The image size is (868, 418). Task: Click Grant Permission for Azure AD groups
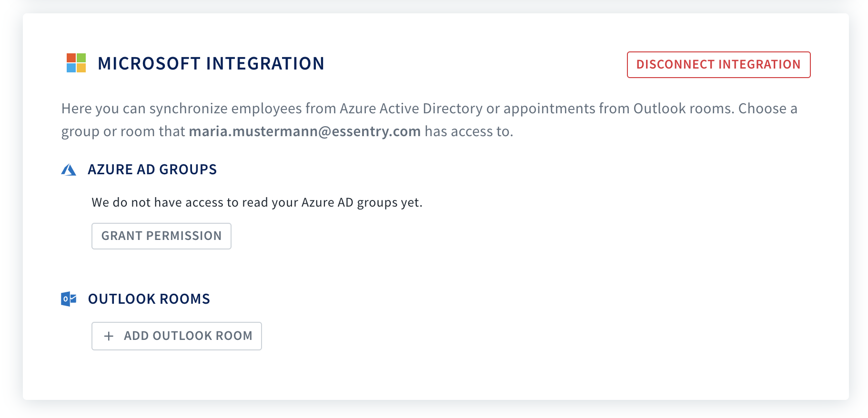tap(161, 236)
